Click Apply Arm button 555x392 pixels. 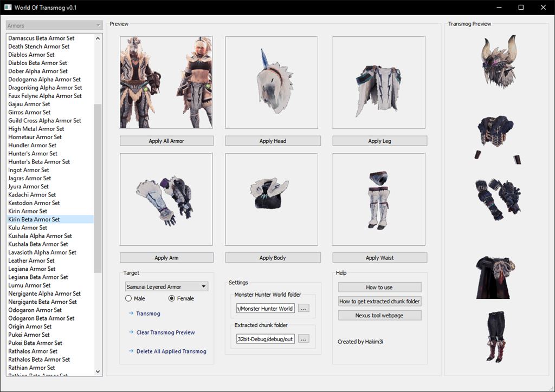166,258
